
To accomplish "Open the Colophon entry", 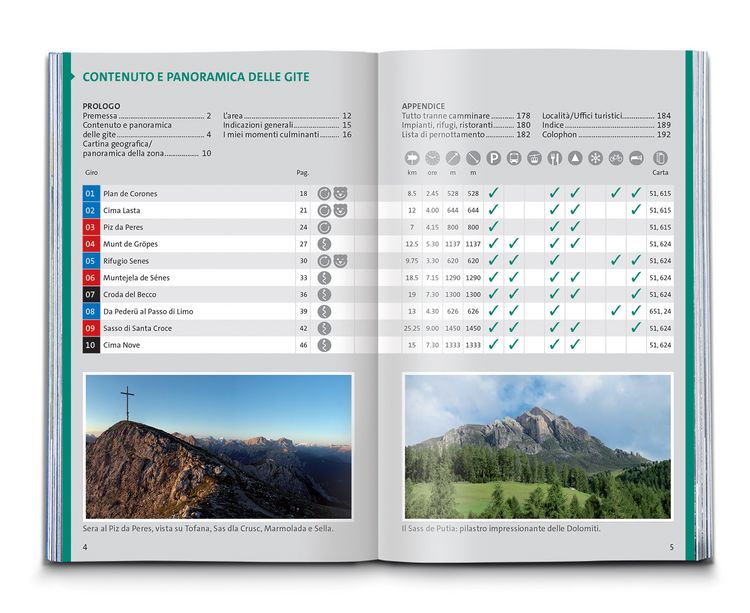I will pos(606,135).
